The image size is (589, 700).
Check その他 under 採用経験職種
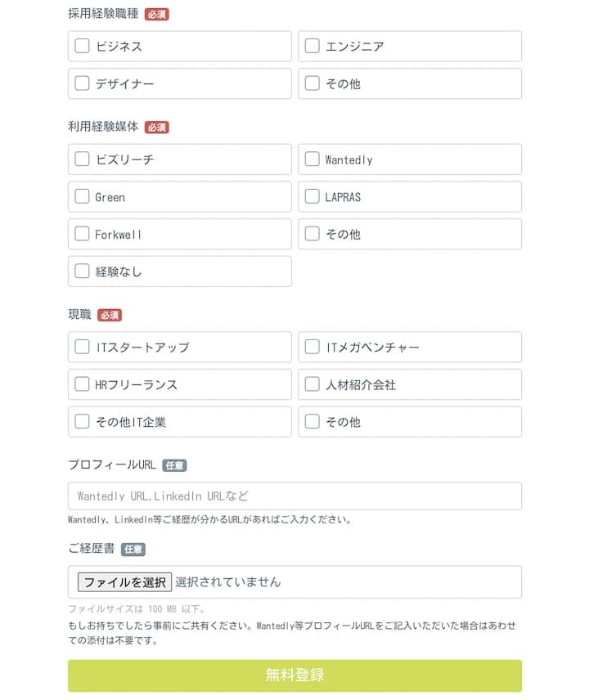coord(312,83)
